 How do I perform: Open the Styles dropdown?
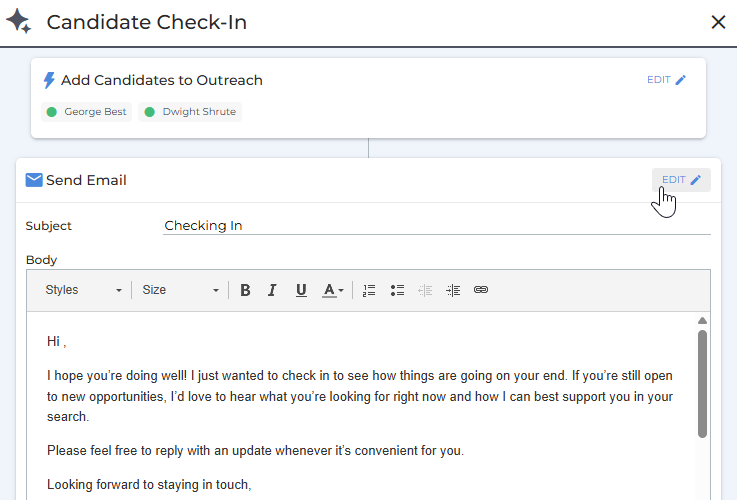pos(83,290)
